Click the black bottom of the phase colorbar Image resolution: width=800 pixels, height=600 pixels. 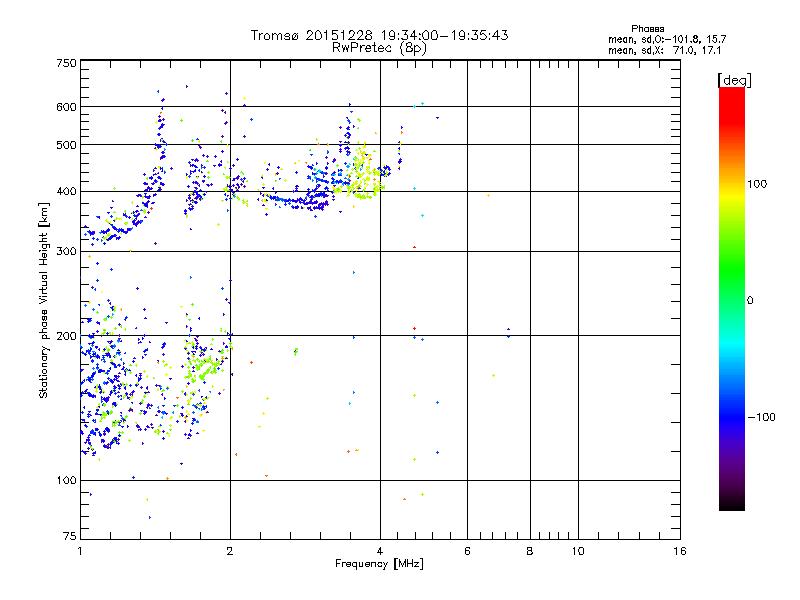[x=732, y=503]
